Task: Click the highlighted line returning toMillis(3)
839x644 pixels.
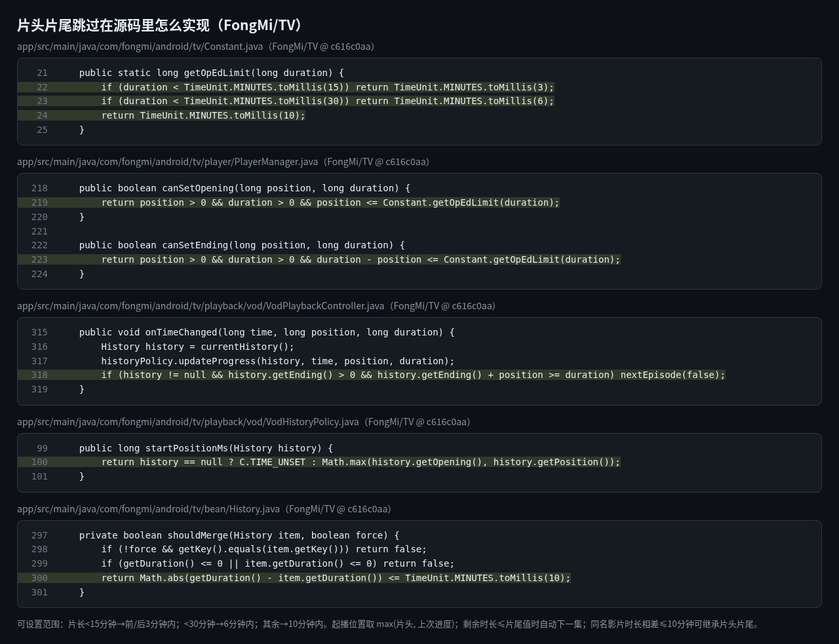Action: 328,87
